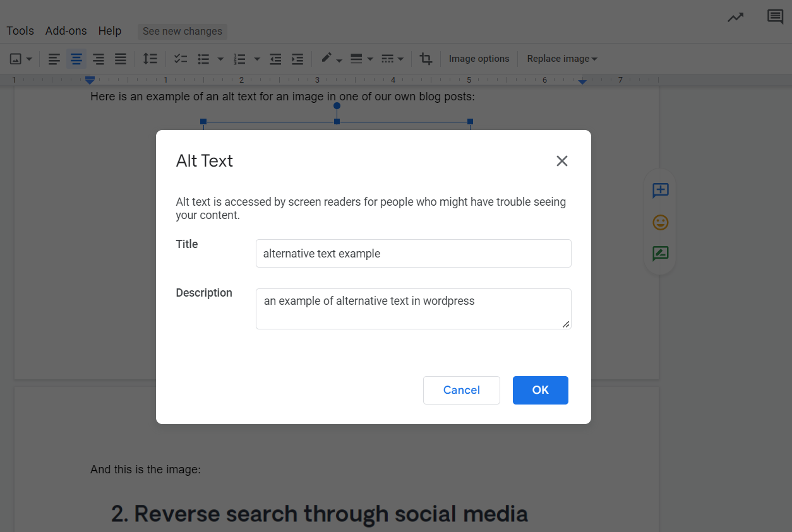
Task: Open the border color pencil tool
Action: (327, 58)
